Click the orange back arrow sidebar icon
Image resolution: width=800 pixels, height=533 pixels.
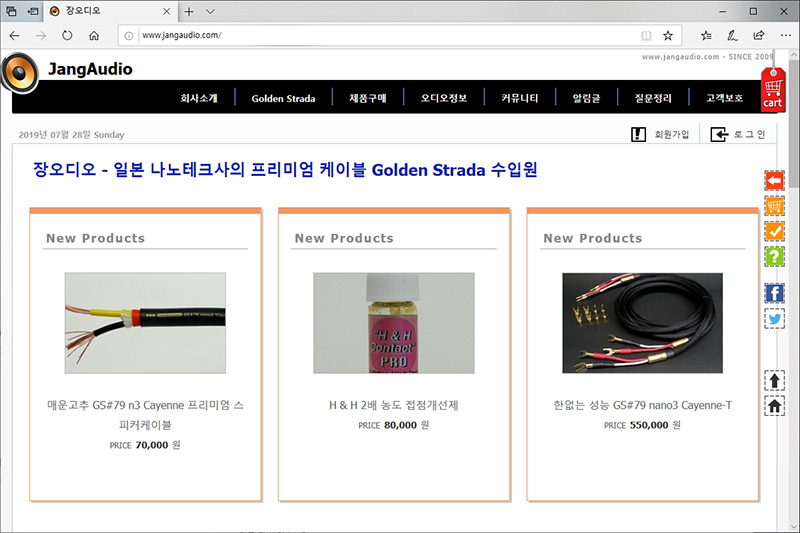774,181
